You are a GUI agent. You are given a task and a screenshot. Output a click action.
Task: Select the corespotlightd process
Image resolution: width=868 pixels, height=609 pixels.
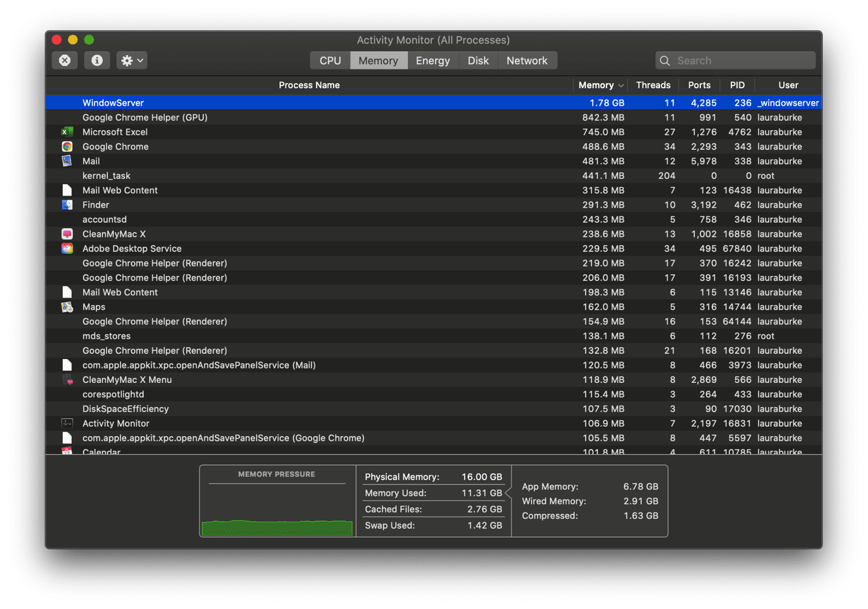pos(433,394)
